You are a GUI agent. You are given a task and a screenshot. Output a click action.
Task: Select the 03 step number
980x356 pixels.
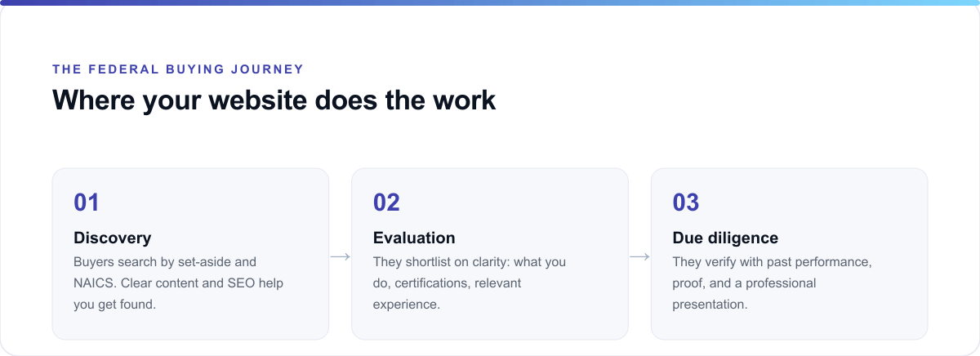click(686, 202)
